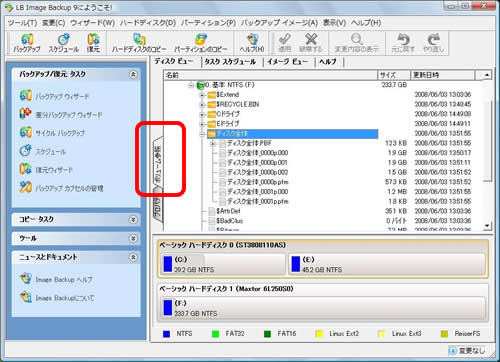Screen dimensions: 500x362
Task: Select the highlighted ディスク全体 folder
Action: tap(292, 134)
